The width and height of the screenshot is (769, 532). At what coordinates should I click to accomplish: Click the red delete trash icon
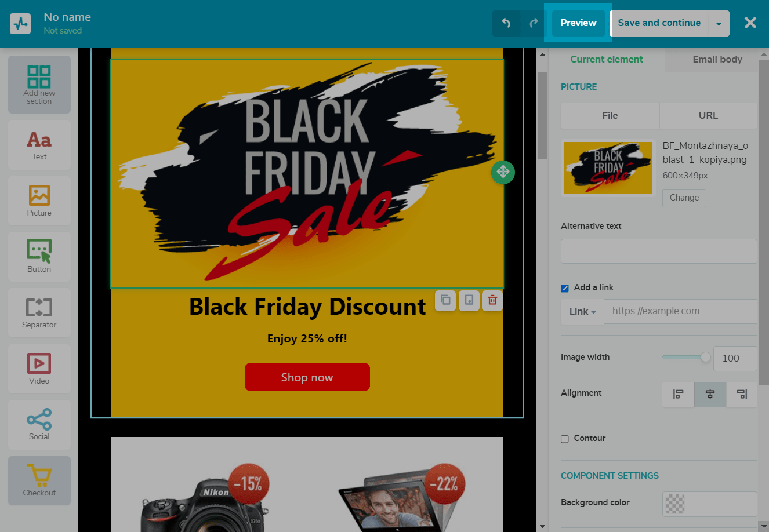tap(492, 300)
